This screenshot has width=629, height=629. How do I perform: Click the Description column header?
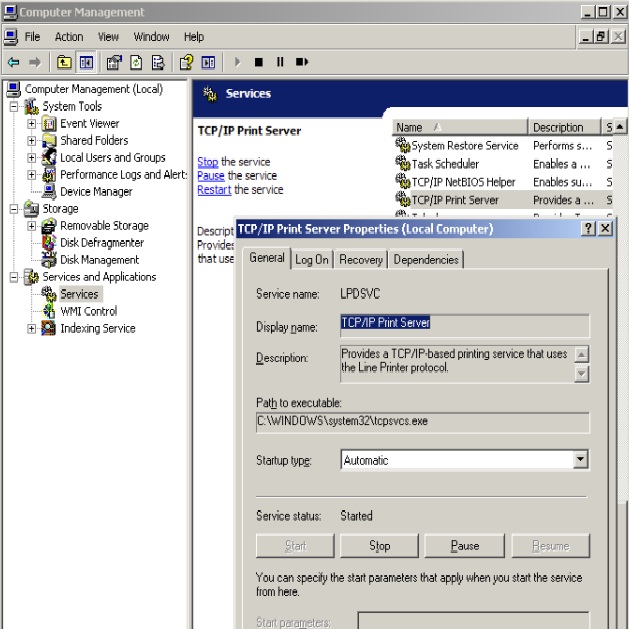(564, 127)
